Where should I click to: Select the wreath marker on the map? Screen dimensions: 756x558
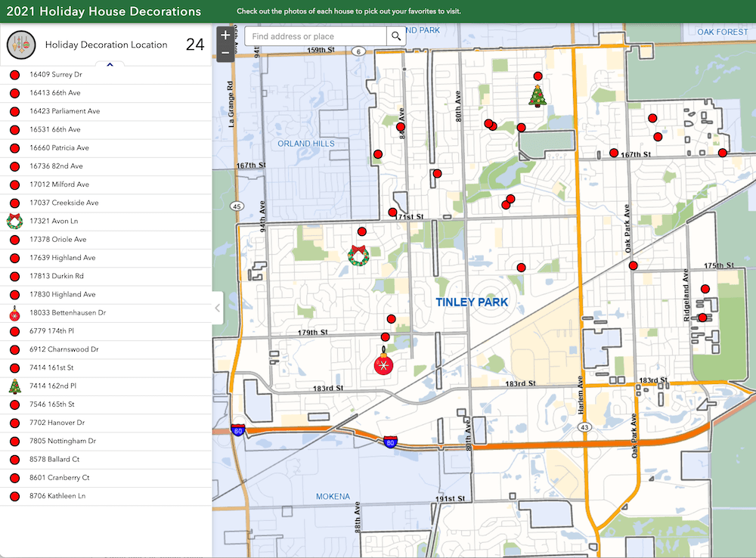[358, 256]
